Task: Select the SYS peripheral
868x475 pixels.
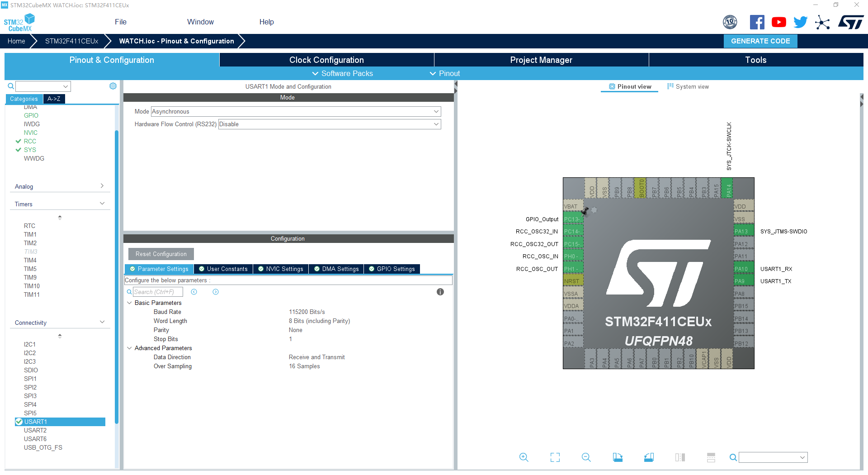Action: point(30,150)
